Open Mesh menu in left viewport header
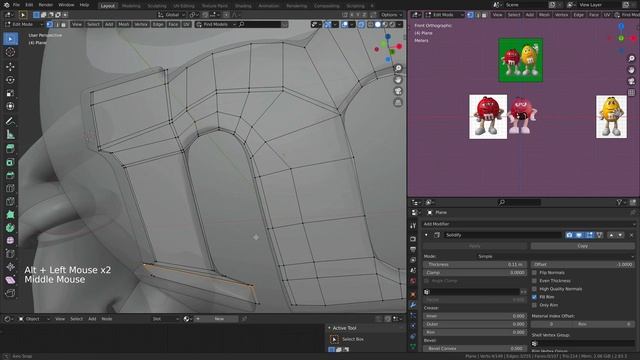 (x=124, y=24)
